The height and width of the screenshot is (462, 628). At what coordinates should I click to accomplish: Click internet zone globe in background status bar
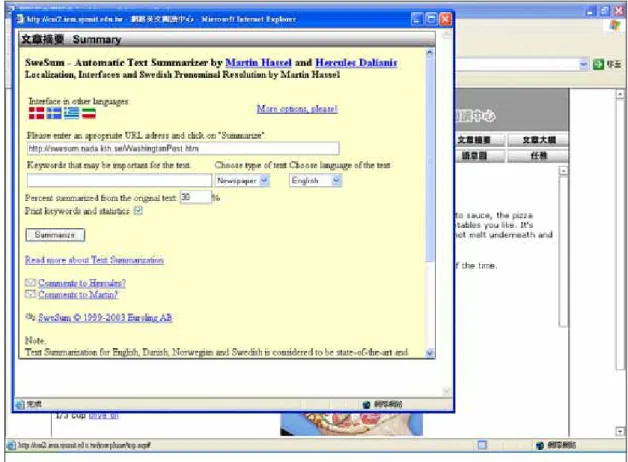click(540, 445)
